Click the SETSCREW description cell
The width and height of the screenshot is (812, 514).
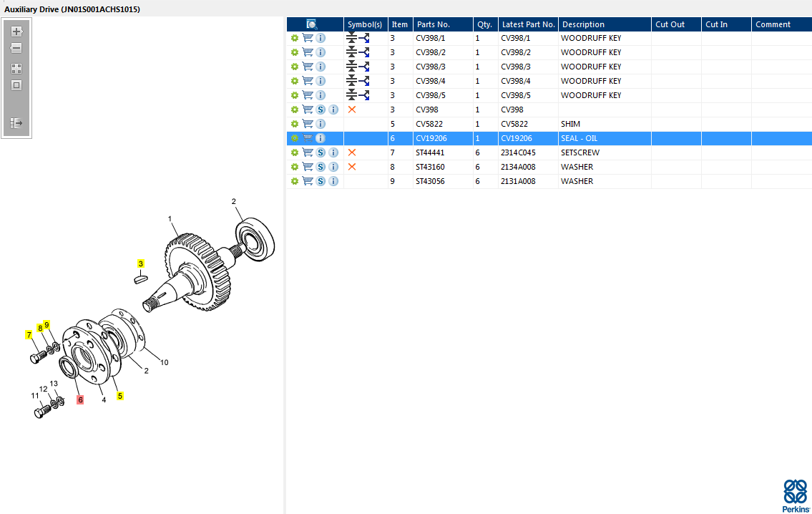[605, 153]
